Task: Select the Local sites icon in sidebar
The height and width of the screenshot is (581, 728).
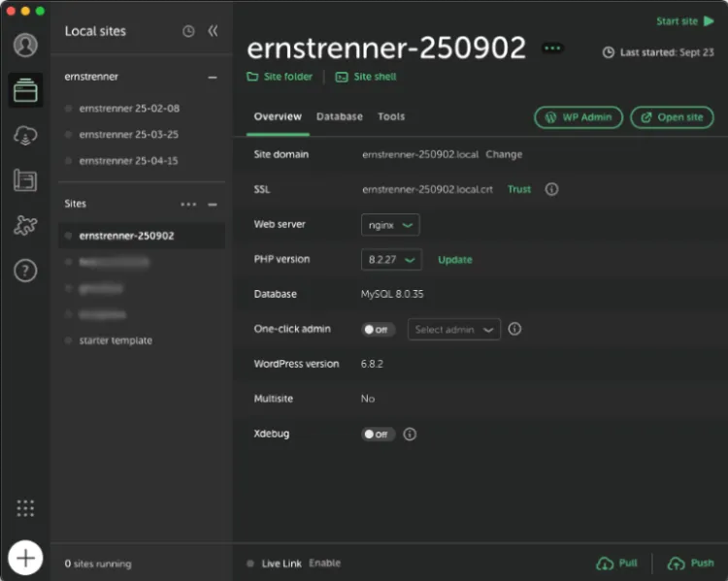Action: coord(25,90)
